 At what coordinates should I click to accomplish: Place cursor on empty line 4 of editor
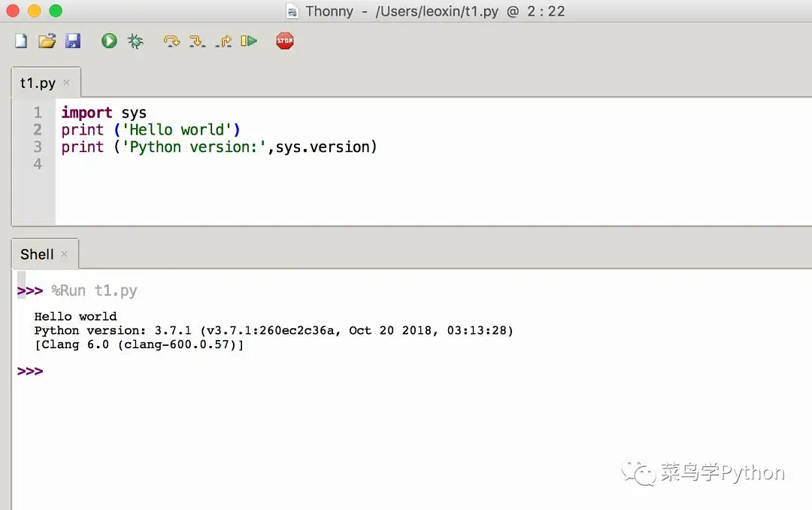[150, 163]
